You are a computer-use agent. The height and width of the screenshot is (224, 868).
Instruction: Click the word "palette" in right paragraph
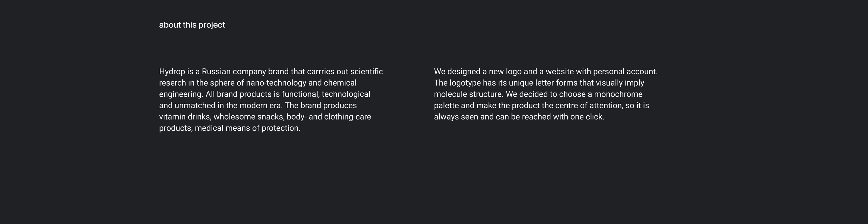point(446,106)
